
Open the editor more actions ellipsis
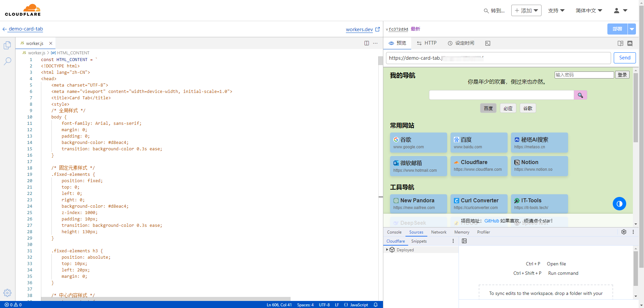(375, 43)
